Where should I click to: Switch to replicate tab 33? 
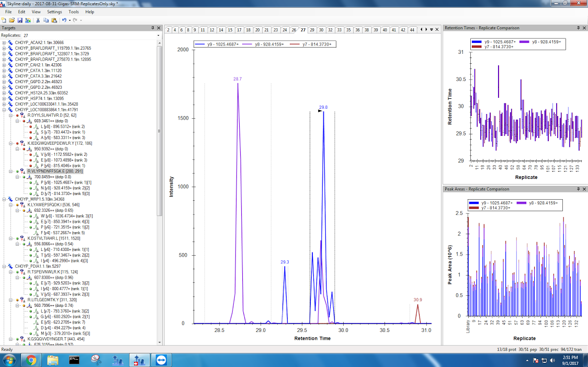coord(339,30)
